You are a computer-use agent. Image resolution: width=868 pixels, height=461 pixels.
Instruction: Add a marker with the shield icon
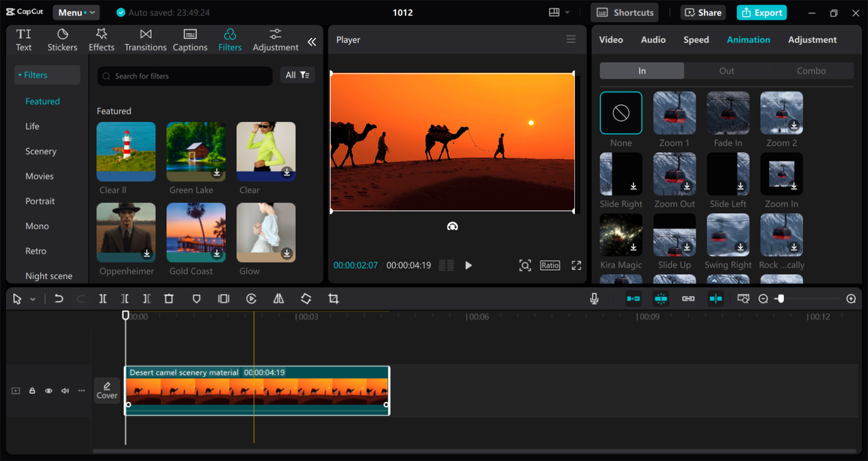click(196, 299)
